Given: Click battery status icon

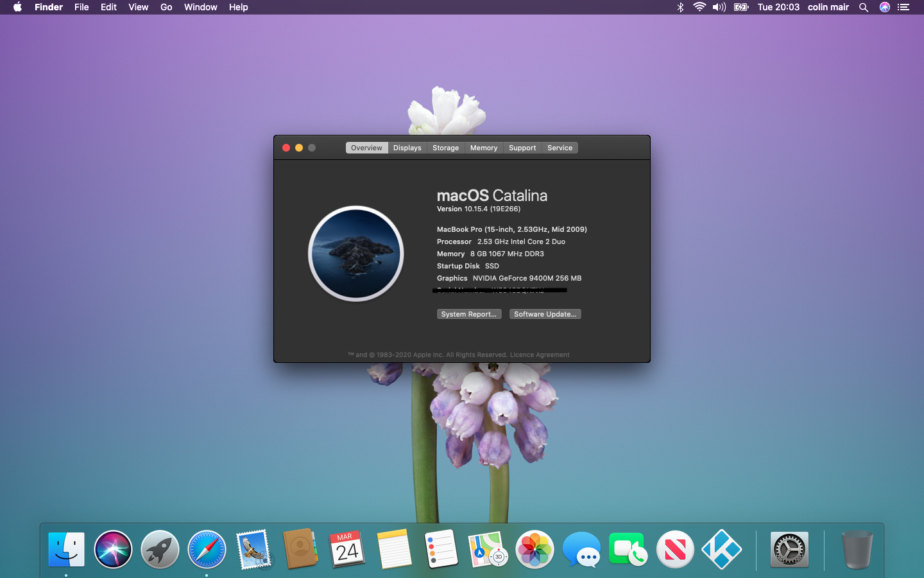Looking at the screenshot, I should click(x=741, y=7).
